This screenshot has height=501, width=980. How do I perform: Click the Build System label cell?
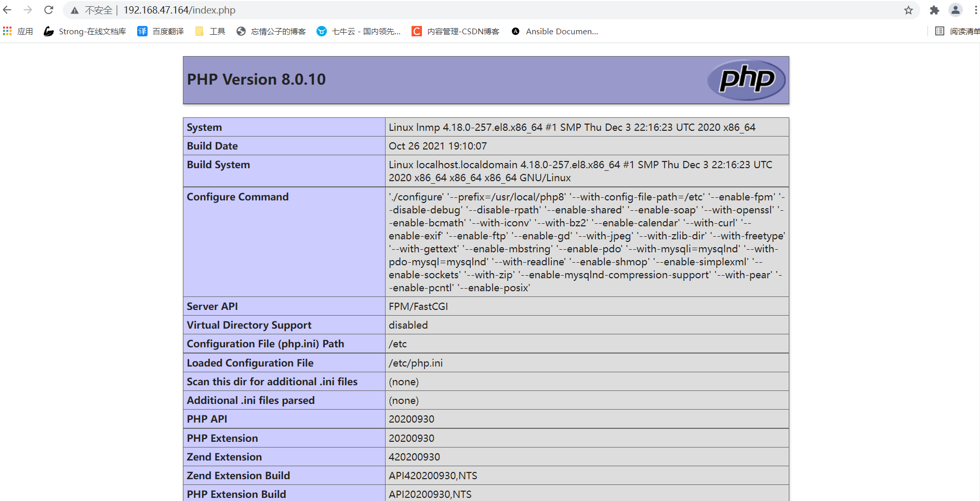tap(284, 171)
